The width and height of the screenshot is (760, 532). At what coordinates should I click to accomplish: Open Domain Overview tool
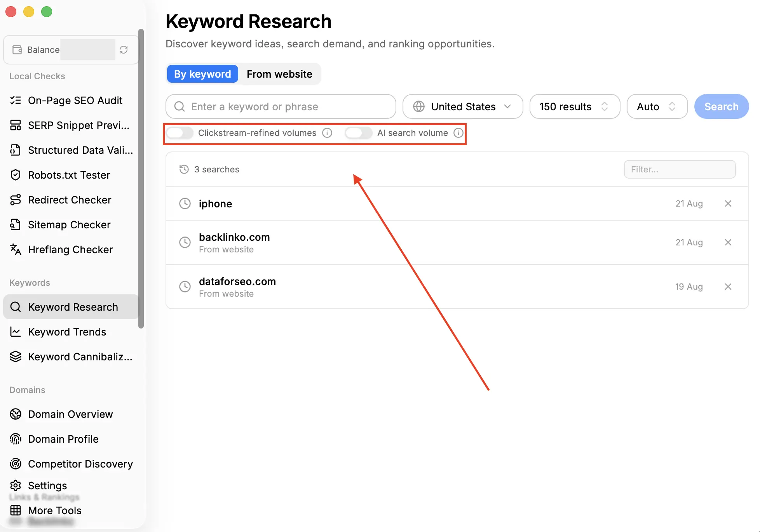pyautogui.click(x=71, y=414)
